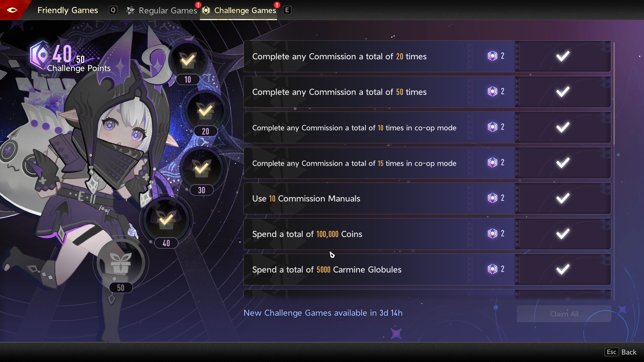644x362 pixels.
Task: Click the task list vertical scrollbar
Action: 614,93
